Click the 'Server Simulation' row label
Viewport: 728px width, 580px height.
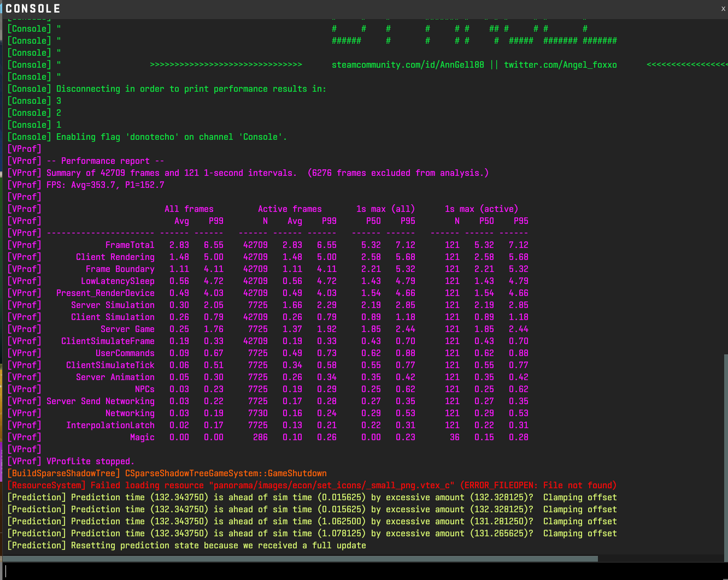(113, 305)
